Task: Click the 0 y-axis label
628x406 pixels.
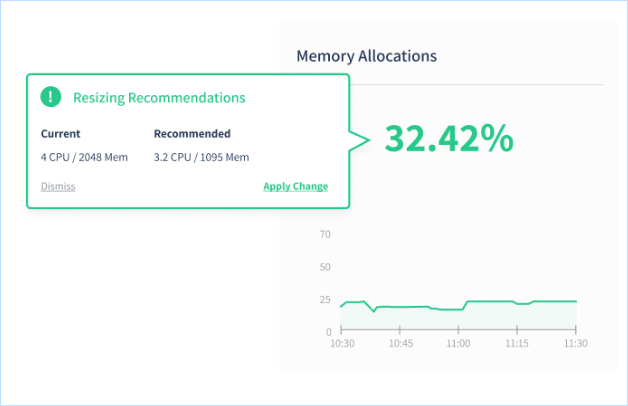Action: tap(327, 331)
